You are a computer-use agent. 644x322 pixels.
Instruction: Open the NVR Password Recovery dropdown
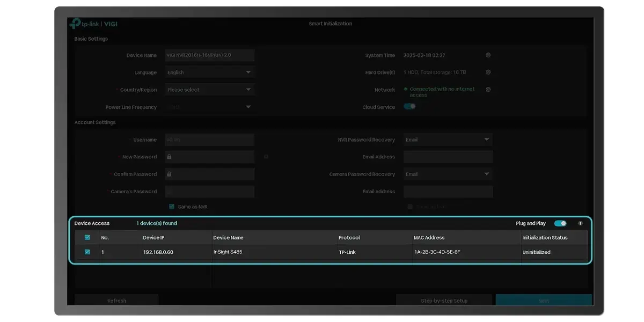click(448, 140)
